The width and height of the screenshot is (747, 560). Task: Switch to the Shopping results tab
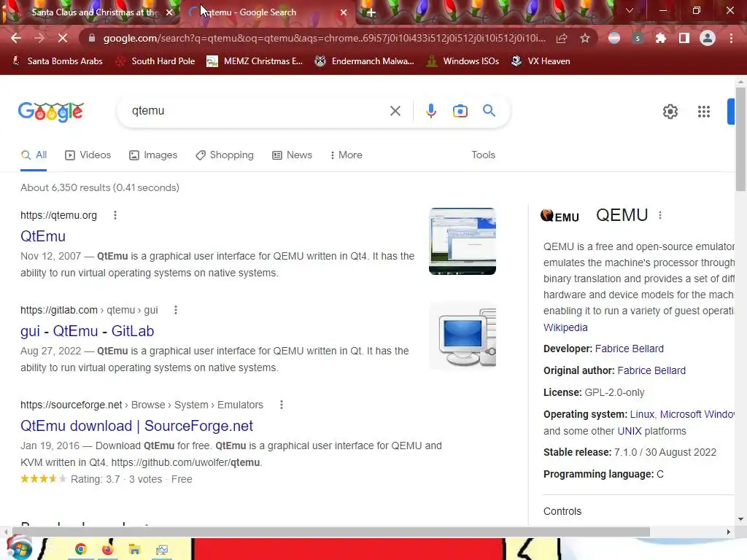pos(225,155)
